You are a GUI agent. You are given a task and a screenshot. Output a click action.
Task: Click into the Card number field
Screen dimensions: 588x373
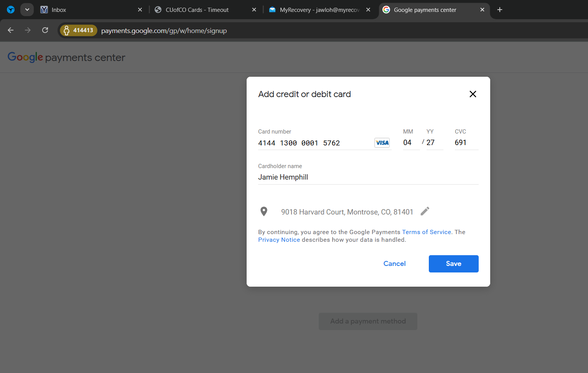click(315, 143)
